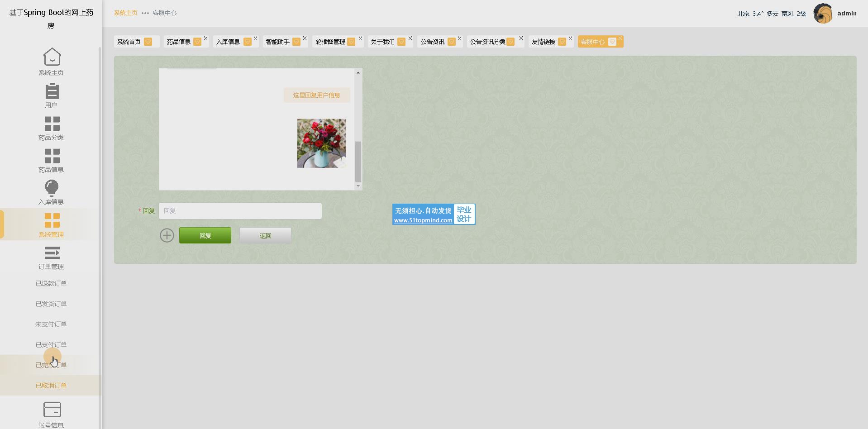Viewport: 868px width, 429px height.
Task: Click heart icon on 公告资讯分类 tab
Action: click(510, 42)
